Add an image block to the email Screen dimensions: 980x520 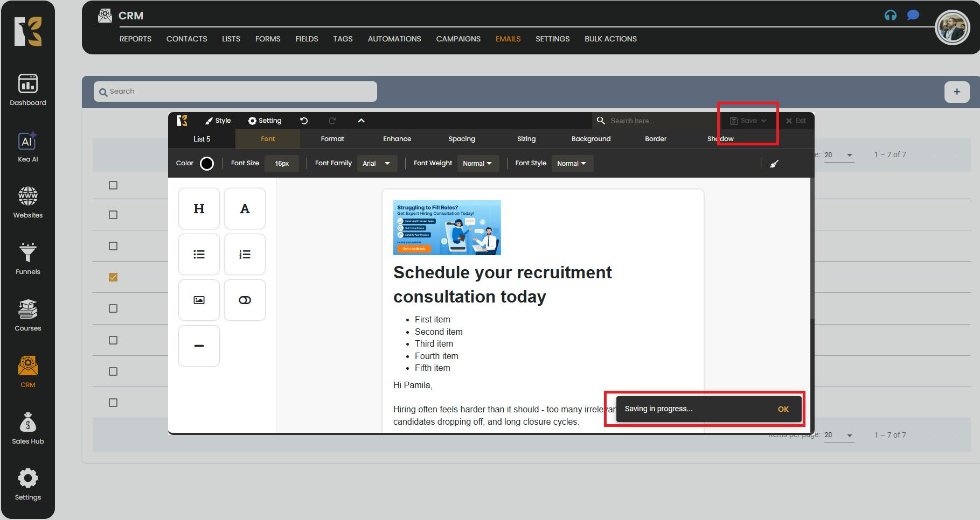click(199, 300)
